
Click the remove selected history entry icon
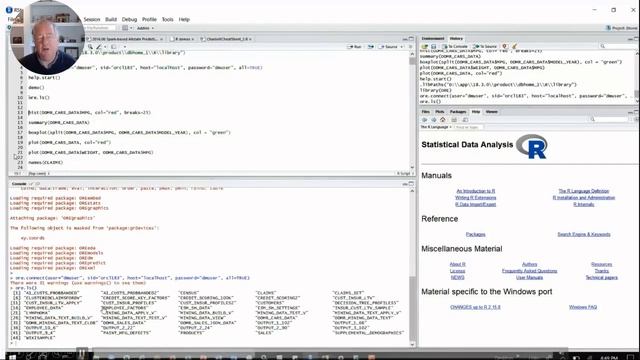tap(505, 47)
